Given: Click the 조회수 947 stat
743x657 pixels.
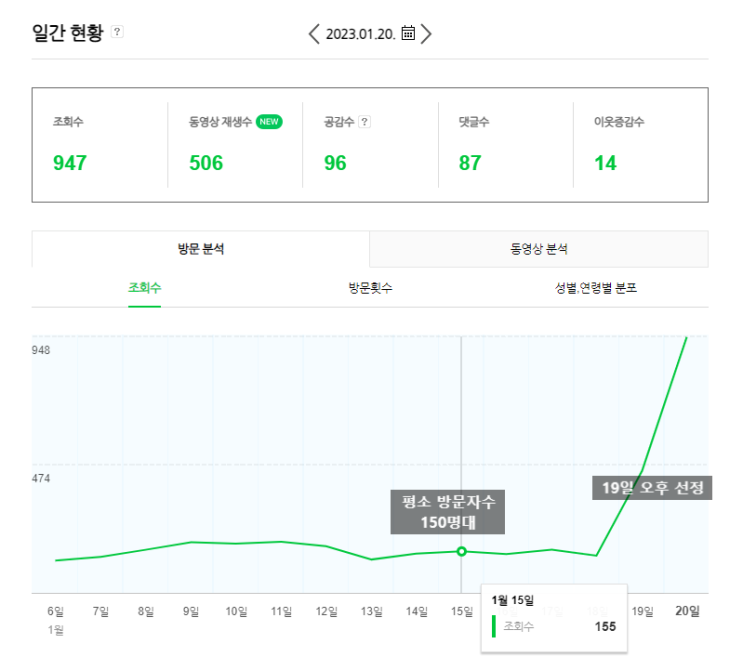Looking at the screenshot, I should [70, 162].
